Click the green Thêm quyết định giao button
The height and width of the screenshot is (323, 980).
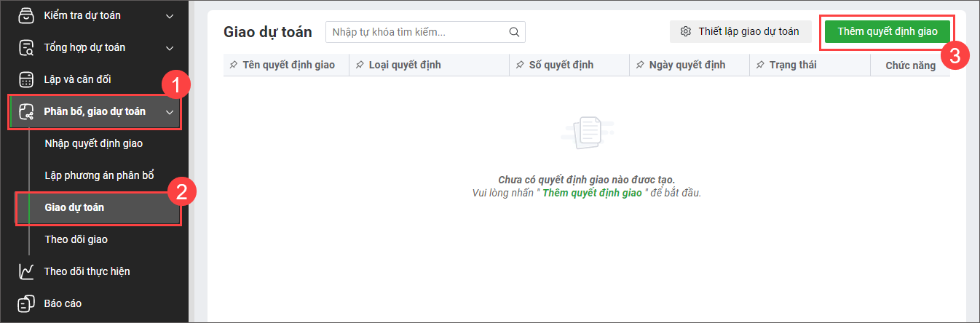click(x=886, y=31)
